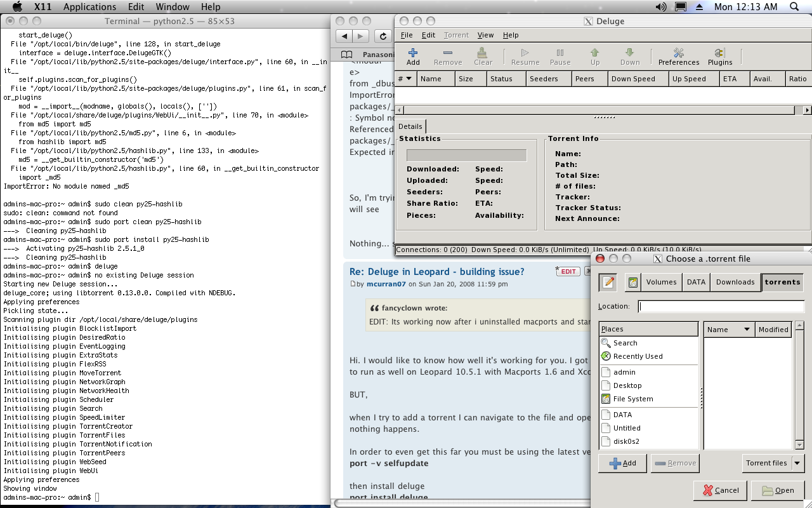
Task: Open the Edit menu in Deluge
Action: pyautogui.click(x=429, y=35)
